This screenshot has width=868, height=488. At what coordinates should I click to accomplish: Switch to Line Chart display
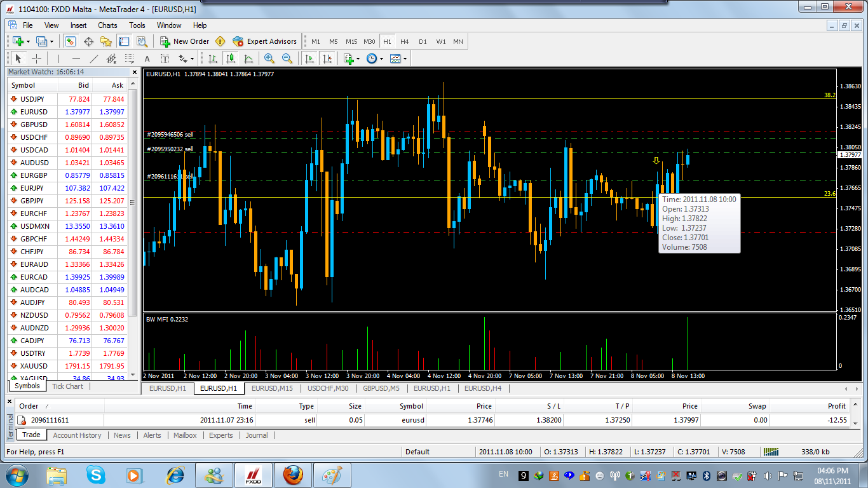248,58
